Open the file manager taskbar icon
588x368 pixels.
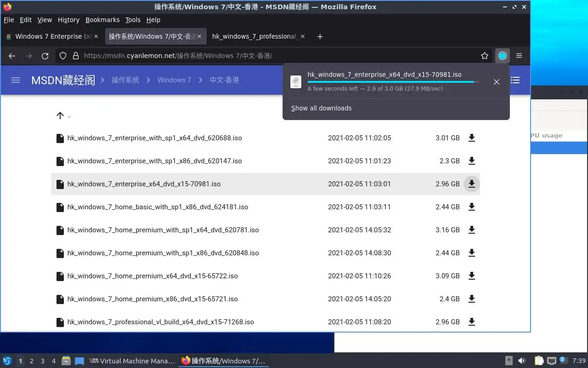tap(66, 361)
